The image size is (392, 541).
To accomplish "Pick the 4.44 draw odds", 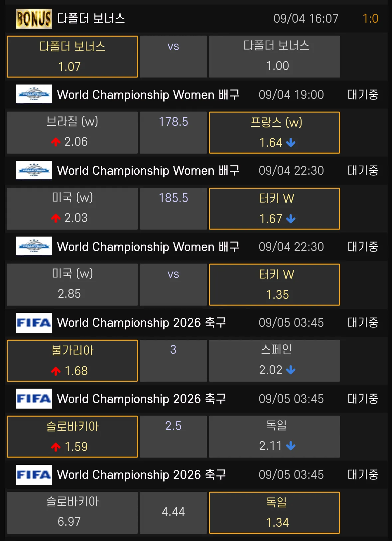I will (x=173, y=512).
